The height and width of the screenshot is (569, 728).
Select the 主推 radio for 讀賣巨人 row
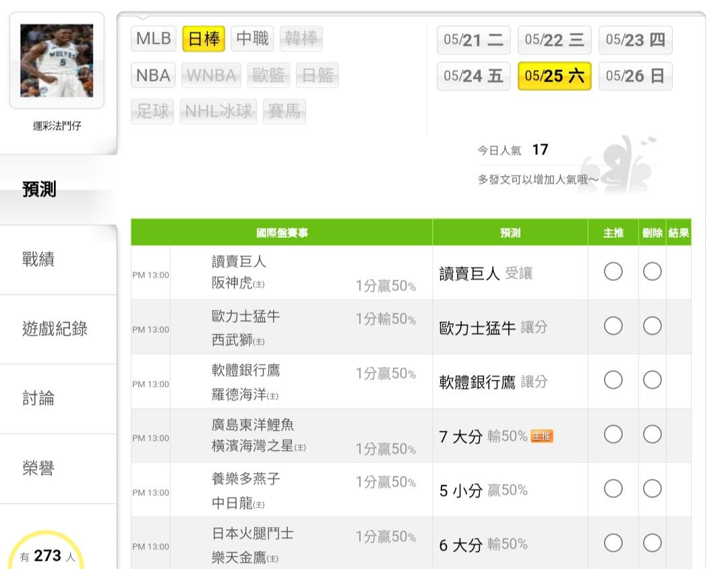613,271
